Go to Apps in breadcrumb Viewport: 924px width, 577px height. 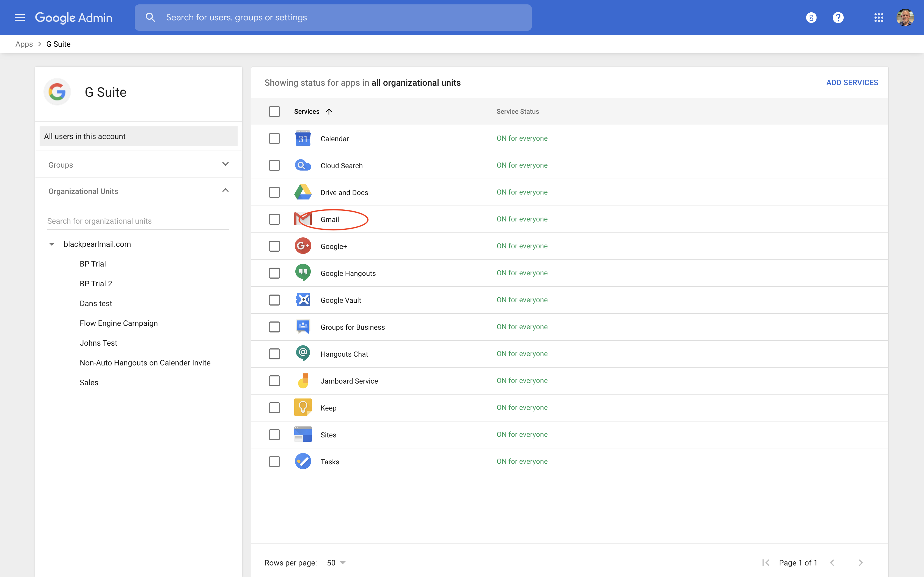click(x=24, y=44)
